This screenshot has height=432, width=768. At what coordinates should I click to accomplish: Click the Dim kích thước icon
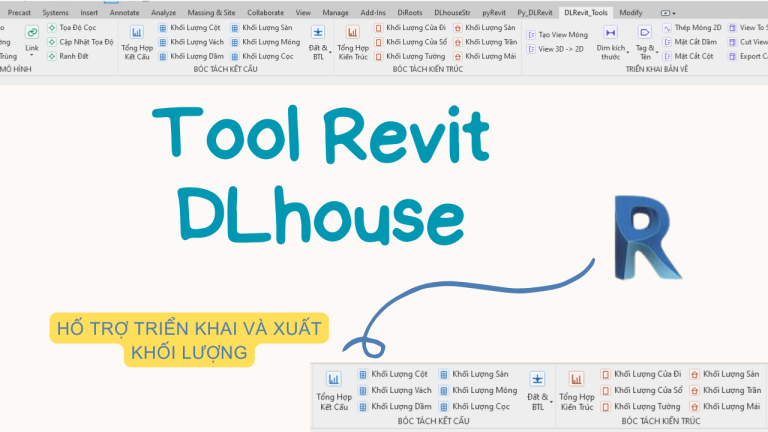click(610, 33)
